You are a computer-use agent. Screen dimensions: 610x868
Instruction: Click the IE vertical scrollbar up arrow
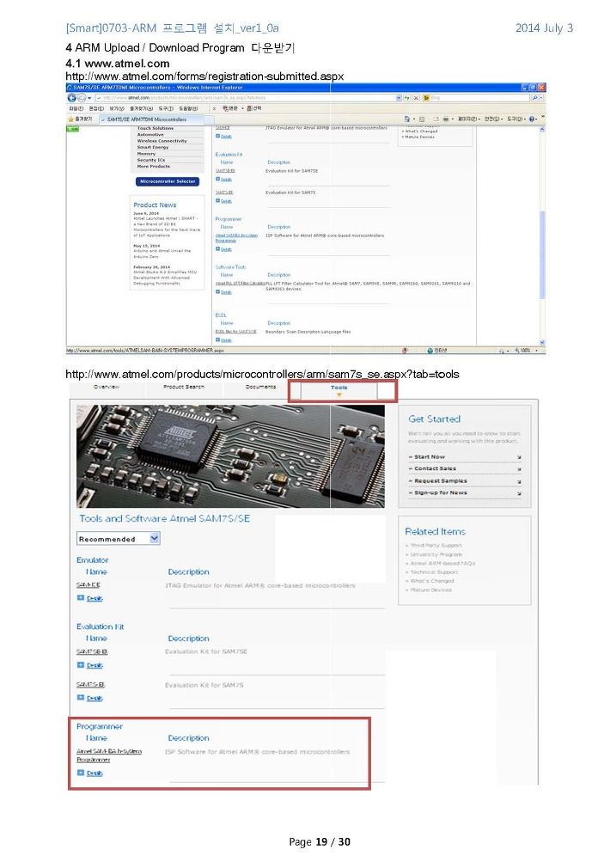coord(542,129)
